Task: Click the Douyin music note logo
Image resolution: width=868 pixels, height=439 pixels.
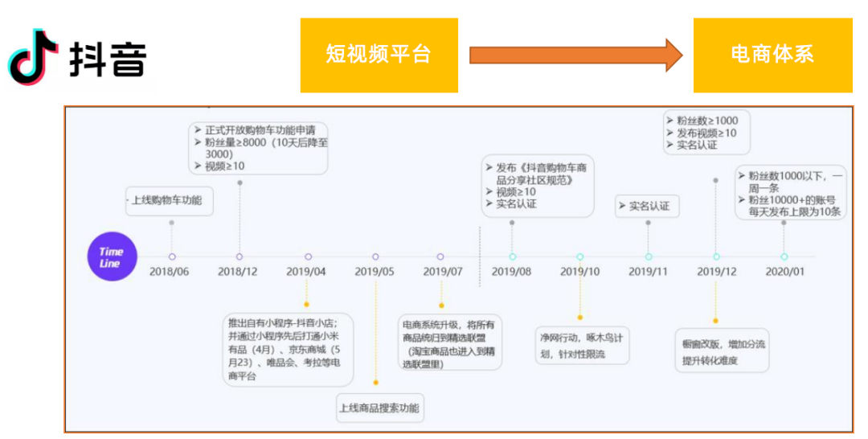Action: (x=33, y=56)
